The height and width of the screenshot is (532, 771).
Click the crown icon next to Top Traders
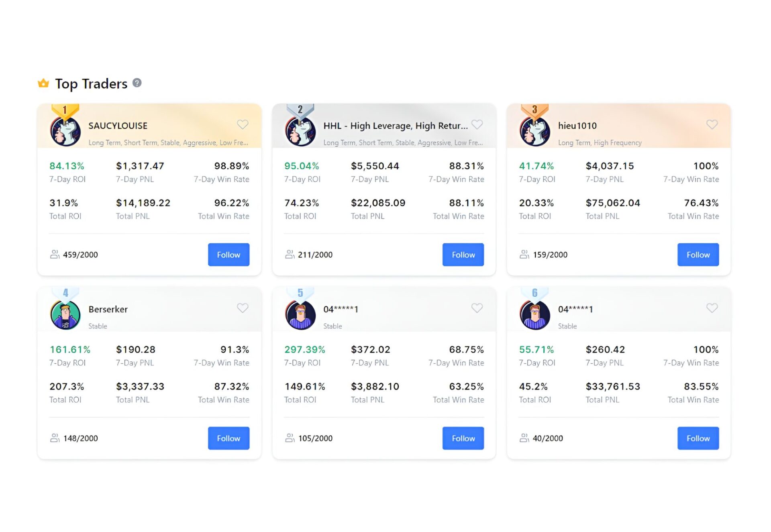(x=43, y=83)
